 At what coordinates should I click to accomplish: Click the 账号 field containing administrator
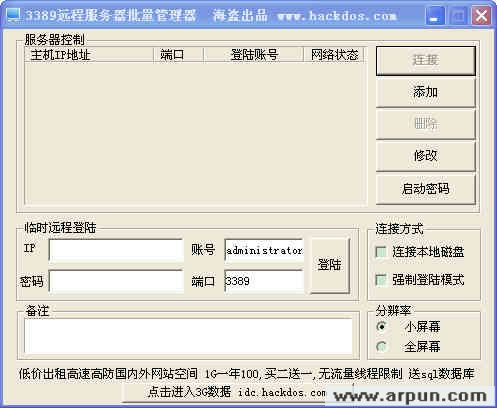tap(264, 250)
